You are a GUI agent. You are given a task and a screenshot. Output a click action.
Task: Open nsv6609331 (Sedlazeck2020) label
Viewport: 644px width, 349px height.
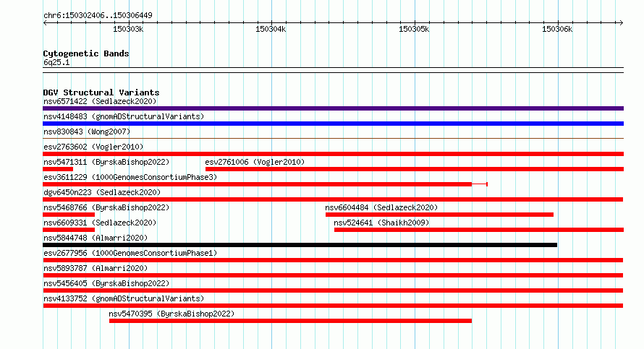coord(100,223)
